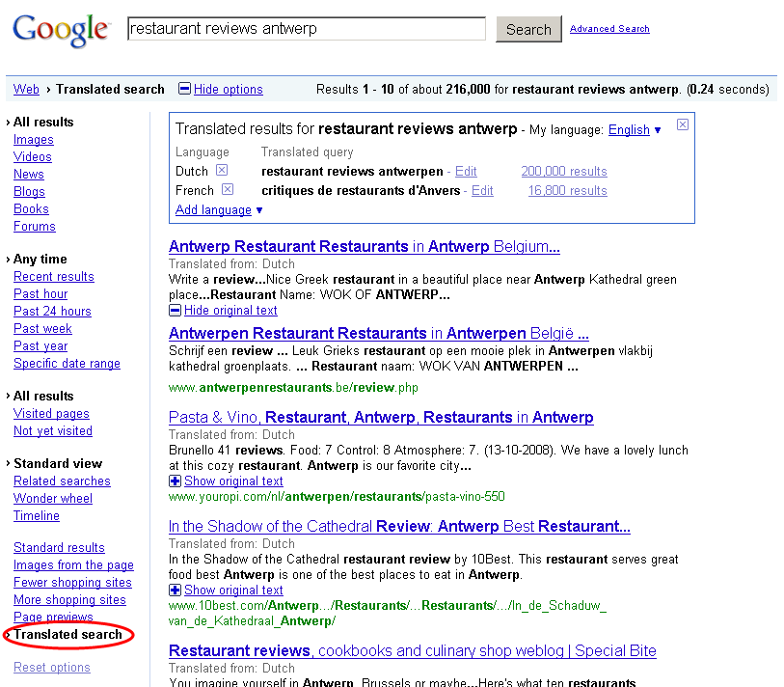Image resolution: width=784 pixels, height=687 pixels.
Task: Filter results by Images
Action: pyautogui.click(x=34, y=140)
